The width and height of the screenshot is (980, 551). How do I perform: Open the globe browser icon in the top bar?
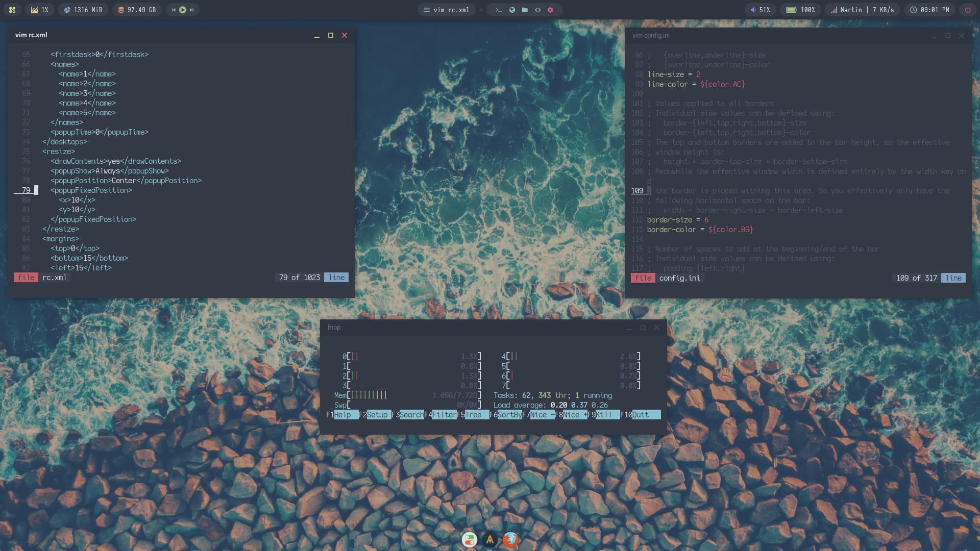[511, 9]
